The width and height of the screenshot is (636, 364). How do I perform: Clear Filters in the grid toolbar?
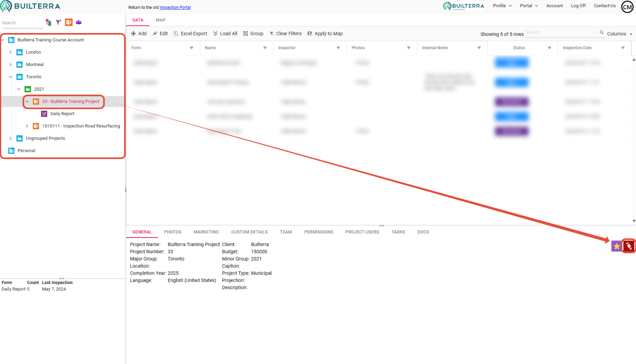[285, 34]
